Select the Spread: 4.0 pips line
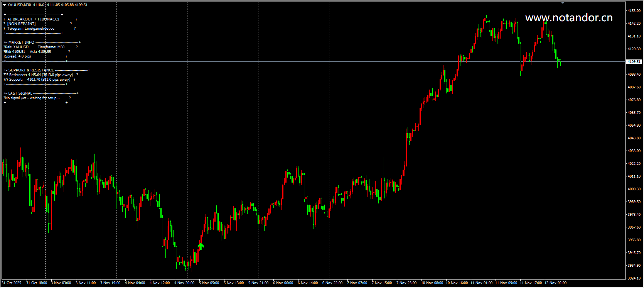This screenshot has height=288, width=644. pos(18,56)
